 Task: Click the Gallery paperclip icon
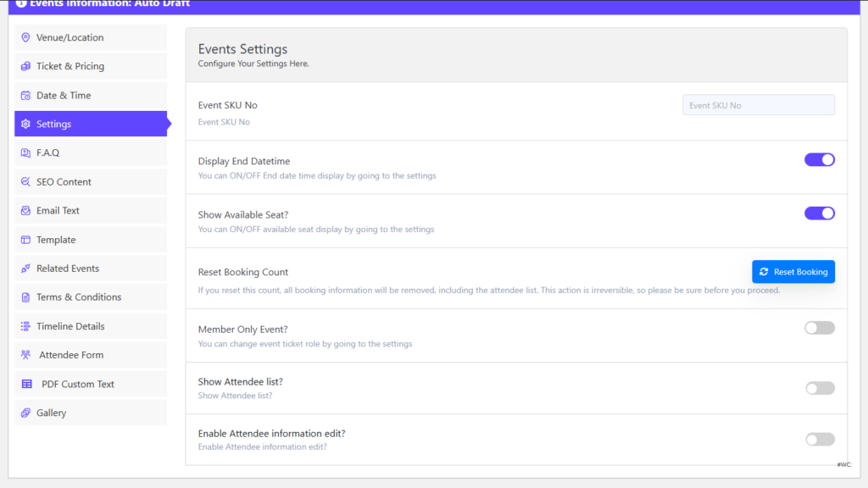coord(25,413)
